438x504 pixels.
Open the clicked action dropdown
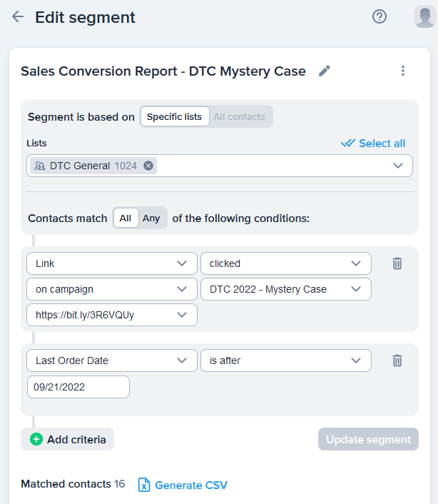click(x=286, y=263)
